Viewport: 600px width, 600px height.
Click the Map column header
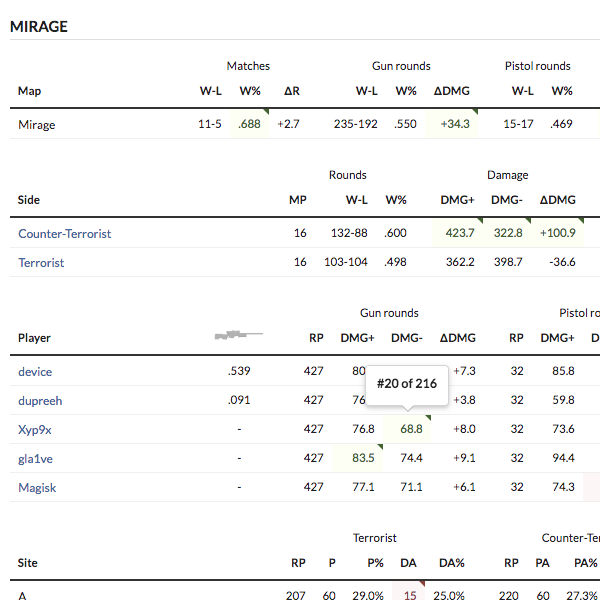coord(29,91)
